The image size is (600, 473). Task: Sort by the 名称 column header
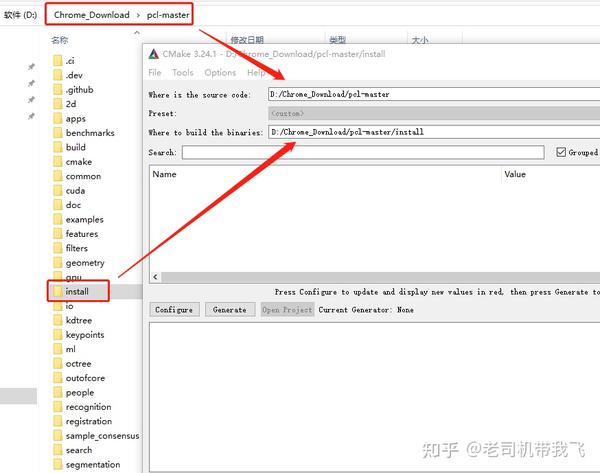click(x=60, y=40)
